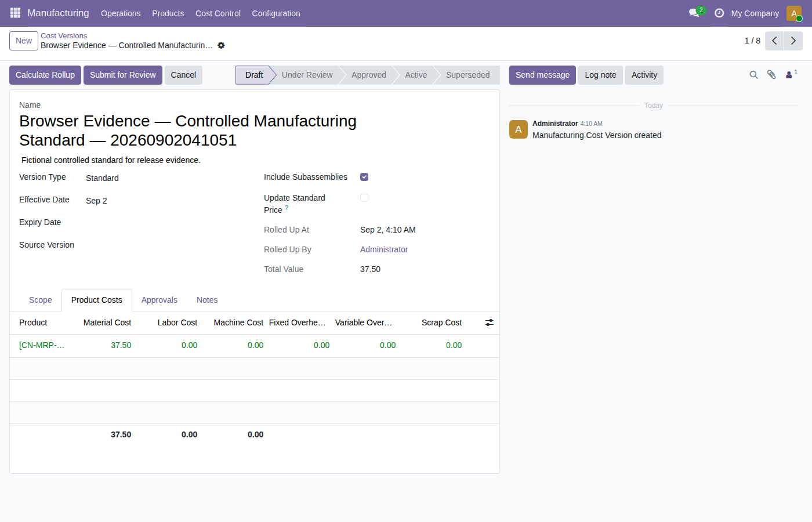Follow the Cost Versions breadcrumb link

point(64,36)
